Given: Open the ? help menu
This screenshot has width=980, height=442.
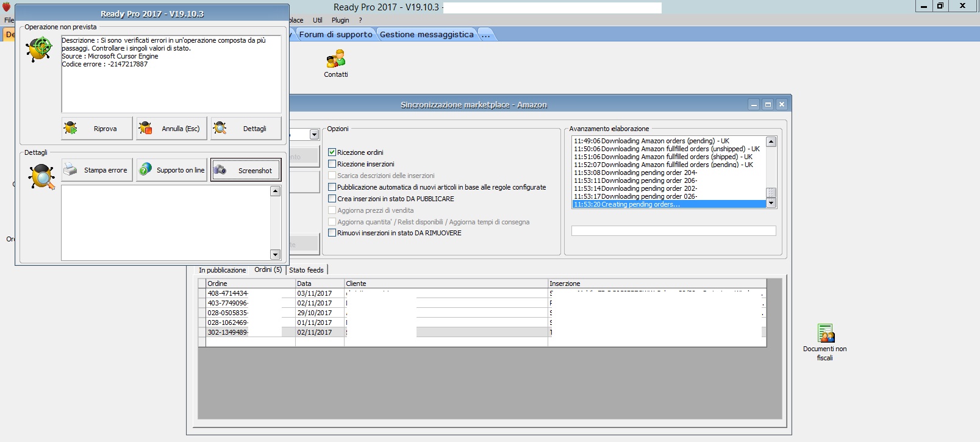Looking at the screenshot, I should click(360, 20).
